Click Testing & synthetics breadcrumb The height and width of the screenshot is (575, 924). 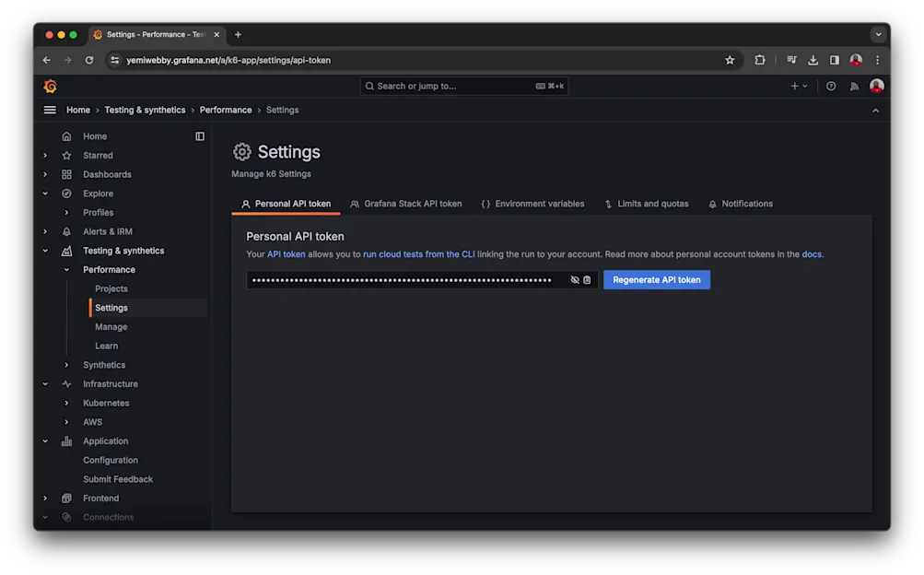coord(145,111)
